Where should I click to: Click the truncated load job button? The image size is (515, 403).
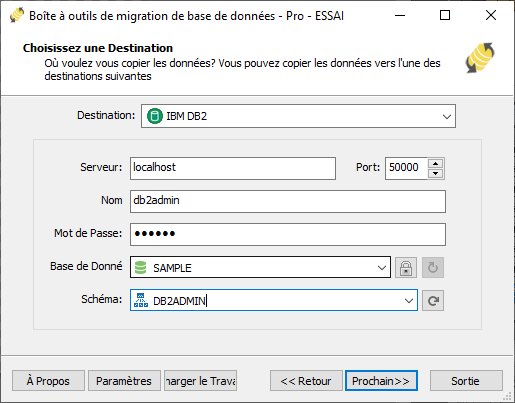pos(200,380)
